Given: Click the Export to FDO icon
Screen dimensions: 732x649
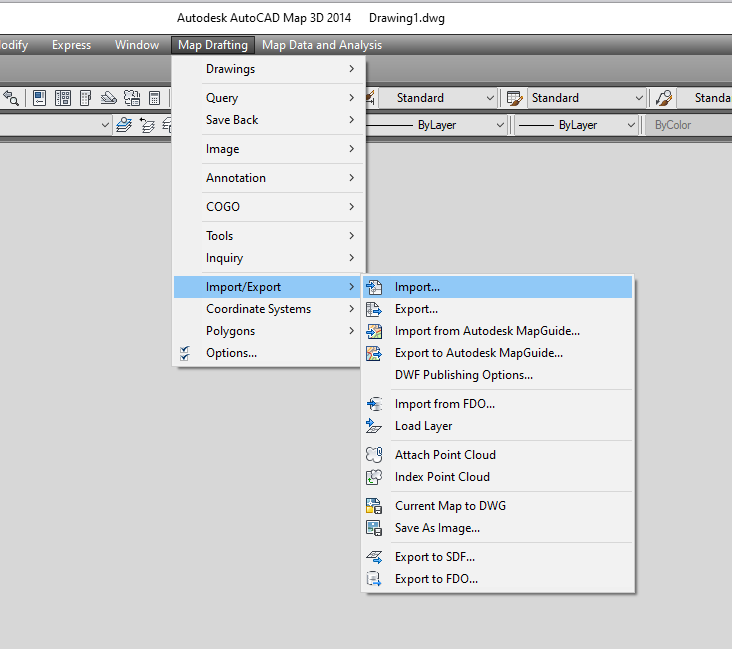Looking at the screenshot, I should [x=374, y=579].
